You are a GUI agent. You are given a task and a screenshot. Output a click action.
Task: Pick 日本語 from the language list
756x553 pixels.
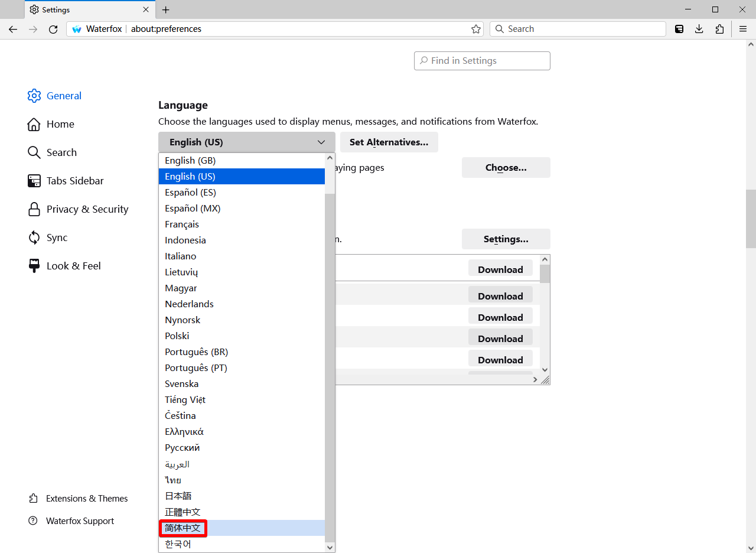click(178, 496)
